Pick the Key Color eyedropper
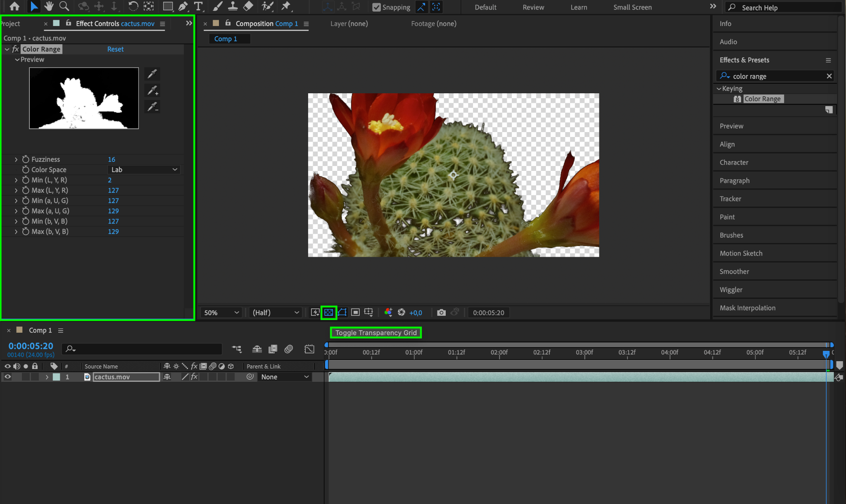The height and width of the screenshot is (504, 846). coord(152,74)
